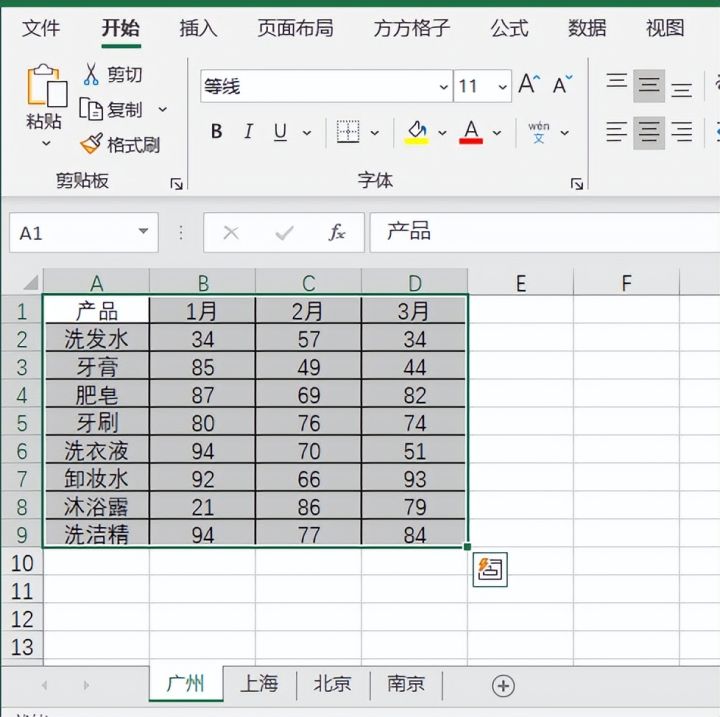Open Insert Function fx dialog
The height and width of the screenshot is (717, 720).
coord(337,233)
